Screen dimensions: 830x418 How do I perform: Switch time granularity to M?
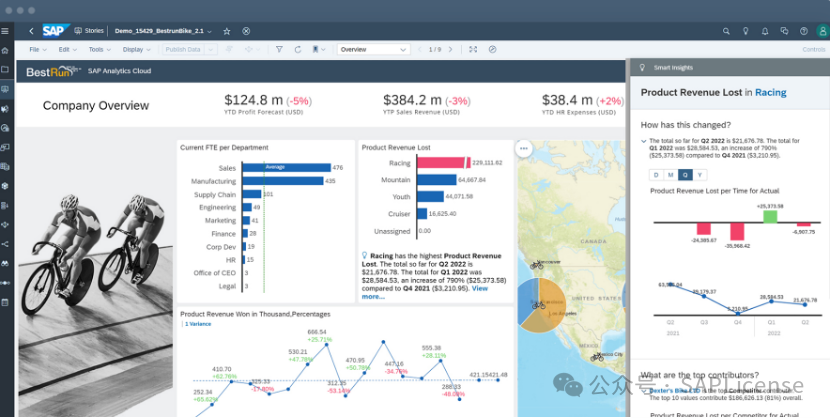[671, 175]
